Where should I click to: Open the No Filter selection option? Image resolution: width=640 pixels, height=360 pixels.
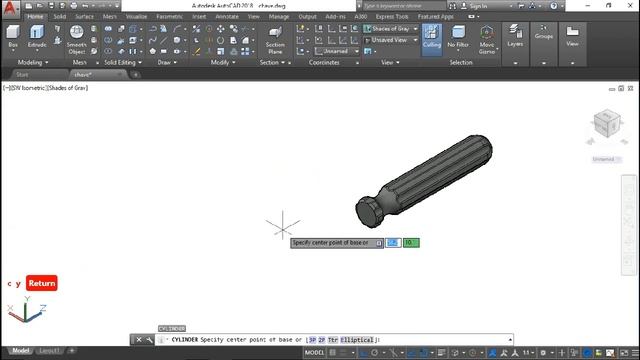[x=458, y=38]
